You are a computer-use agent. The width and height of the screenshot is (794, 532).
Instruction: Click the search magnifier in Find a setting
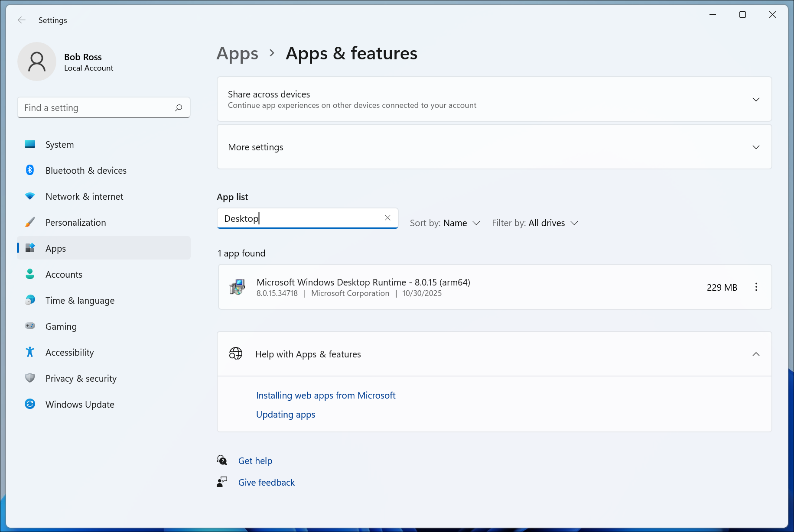179,108
